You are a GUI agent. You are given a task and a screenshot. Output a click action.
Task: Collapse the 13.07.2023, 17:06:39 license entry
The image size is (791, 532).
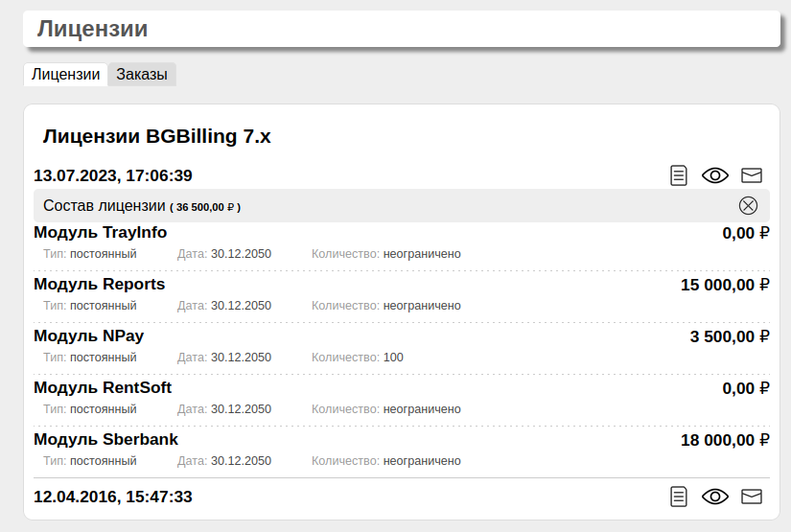click(113, 175)
